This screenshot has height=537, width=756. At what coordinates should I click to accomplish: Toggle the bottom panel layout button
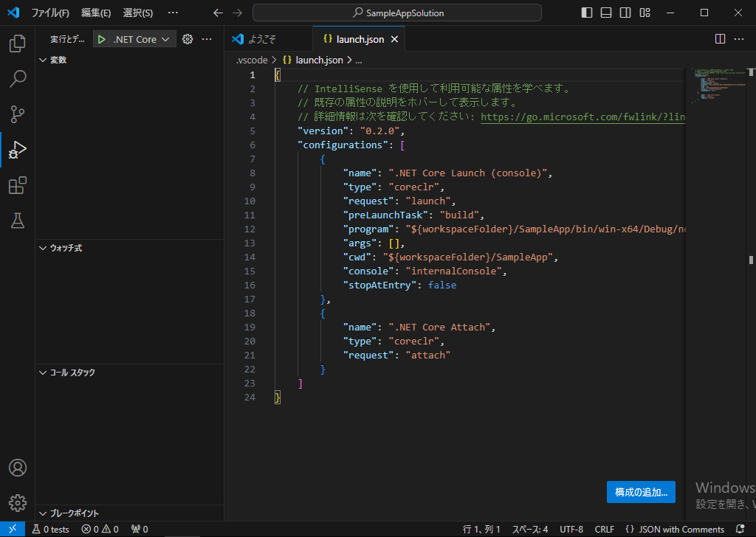tap(606, 13)
